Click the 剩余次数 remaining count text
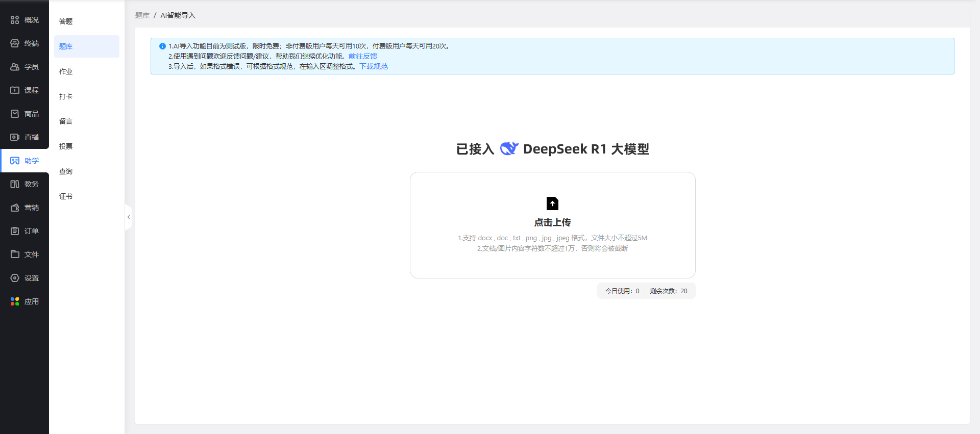This screenshot has height=434, width=980. (669, 291)
